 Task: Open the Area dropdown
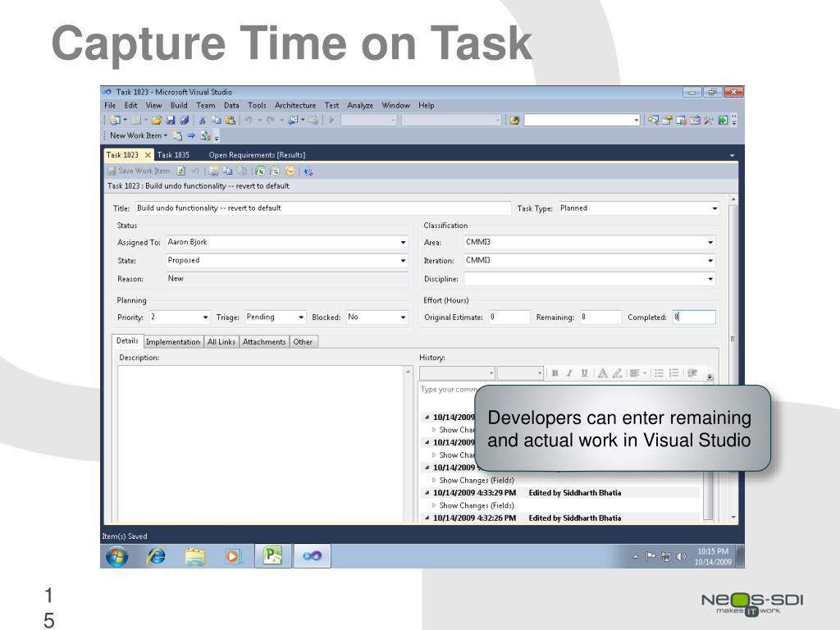pyautogui.click(x=710, y=243)
